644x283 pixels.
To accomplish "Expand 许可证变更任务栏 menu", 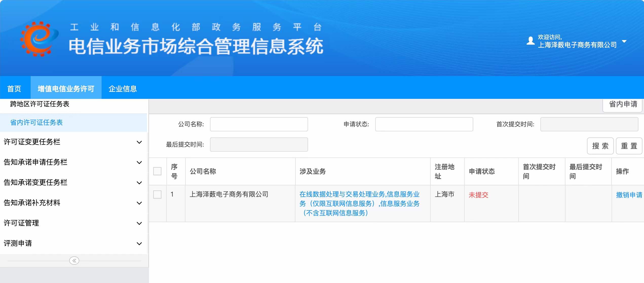I will (73, 142).
